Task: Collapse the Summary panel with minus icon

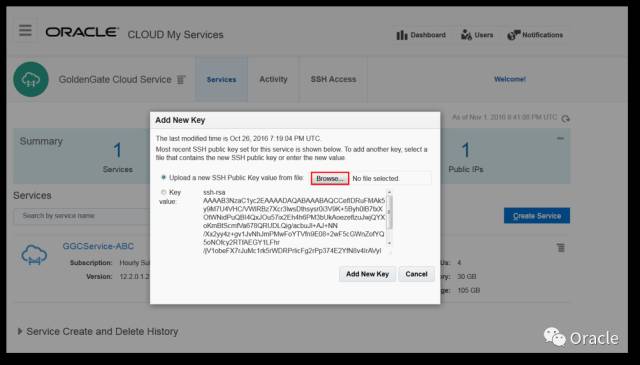Action: [x=560, y=139]
